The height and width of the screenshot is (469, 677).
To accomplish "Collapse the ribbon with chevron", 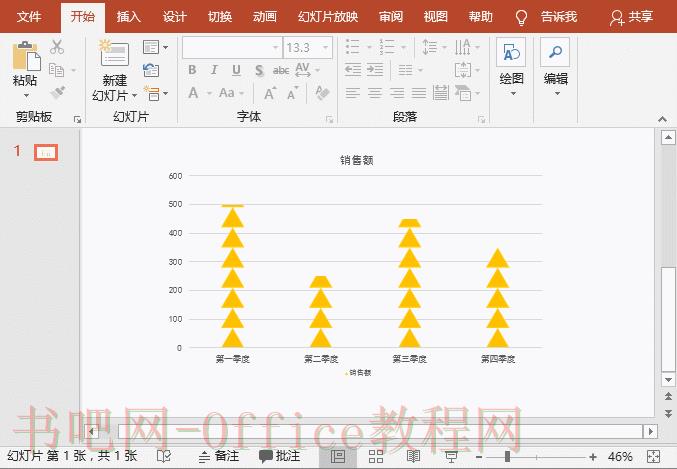I will [662, 119].
